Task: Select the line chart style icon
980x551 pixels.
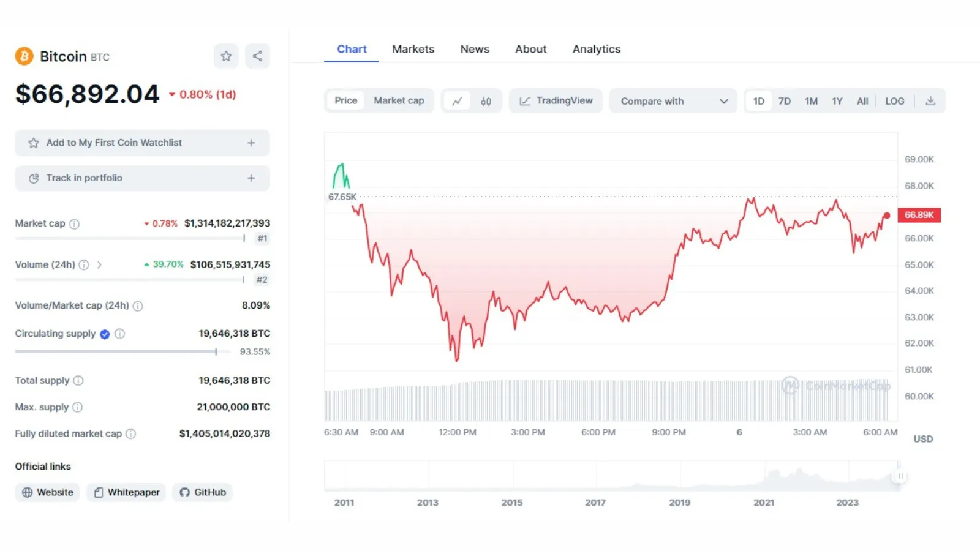Action: 457,101
